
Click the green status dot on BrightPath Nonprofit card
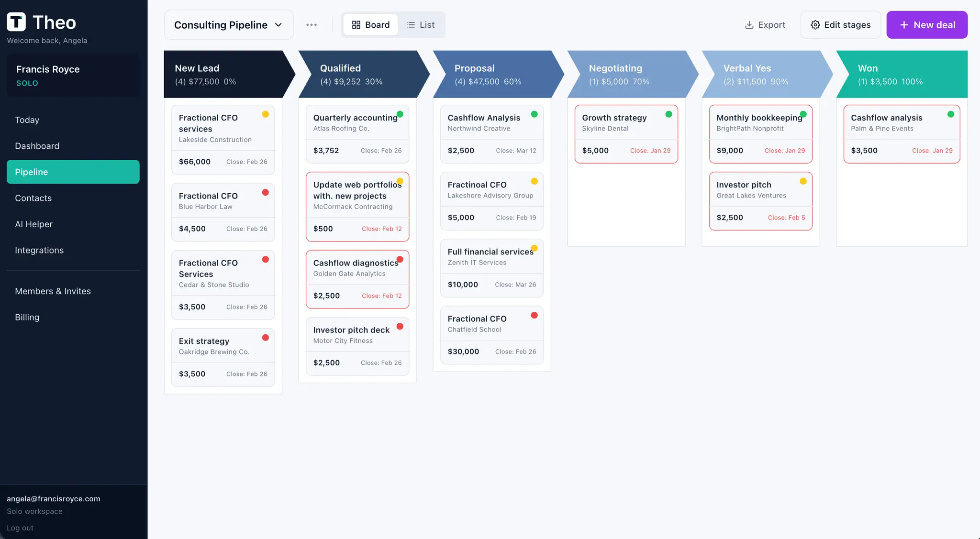point(803,114)
